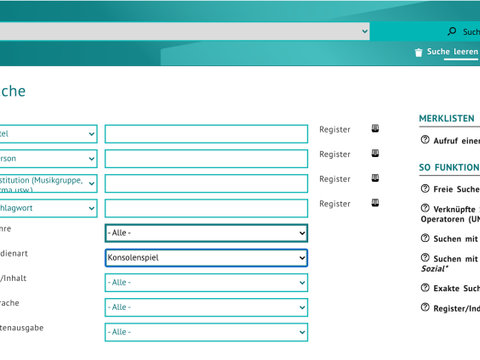
Task: Open the Notenausgabe dropdown set to Alle
Action: [x=206, y=332]
